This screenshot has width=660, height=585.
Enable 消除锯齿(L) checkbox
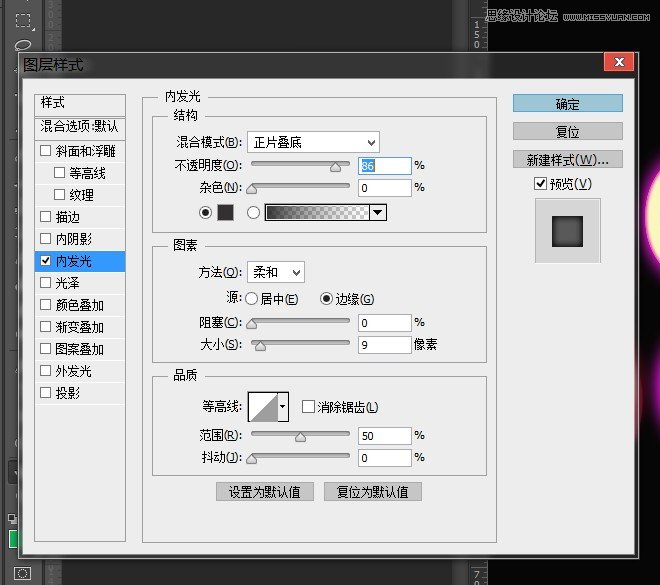308,407
